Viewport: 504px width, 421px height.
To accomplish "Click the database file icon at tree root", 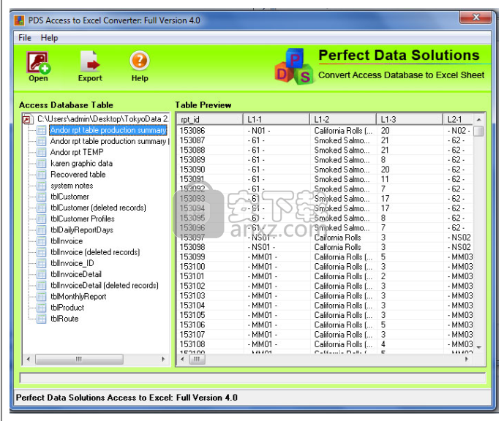I will [28, 119].
